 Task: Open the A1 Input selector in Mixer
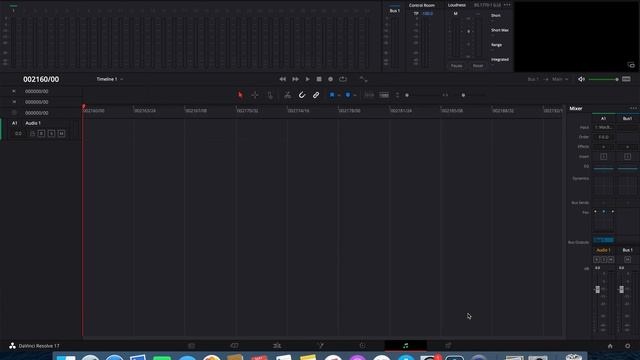click(x=604, y=127)
